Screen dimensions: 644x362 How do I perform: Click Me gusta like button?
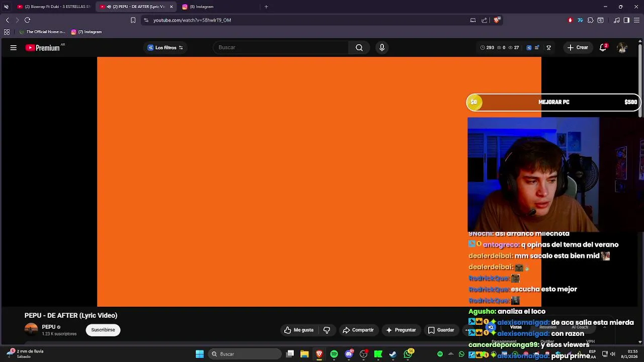click(x=299, y=330)
